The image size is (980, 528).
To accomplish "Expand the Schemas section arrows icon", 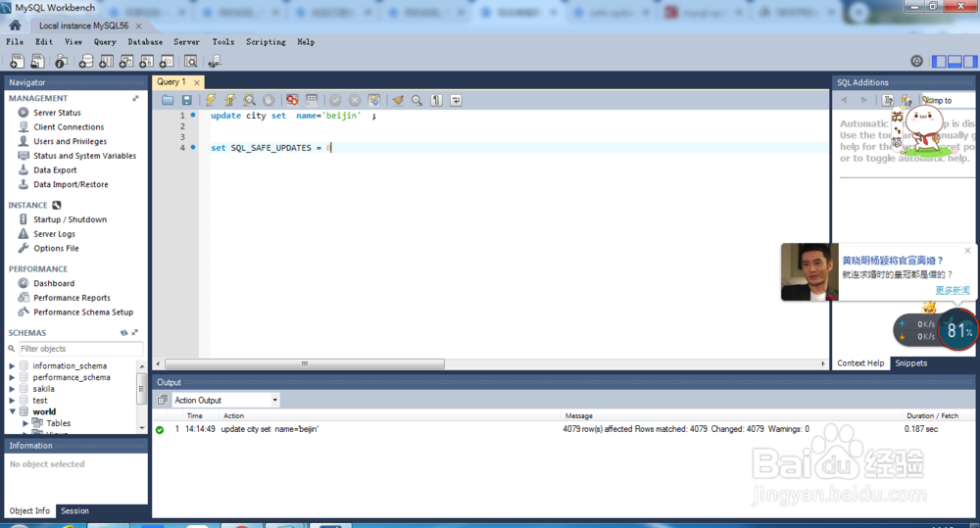I will (x=135, y=333).
